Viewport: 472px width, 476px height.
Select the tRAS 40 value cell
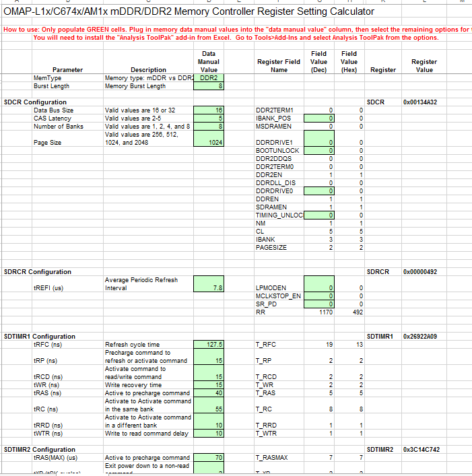pyautogui.click(x=209, y=393)
